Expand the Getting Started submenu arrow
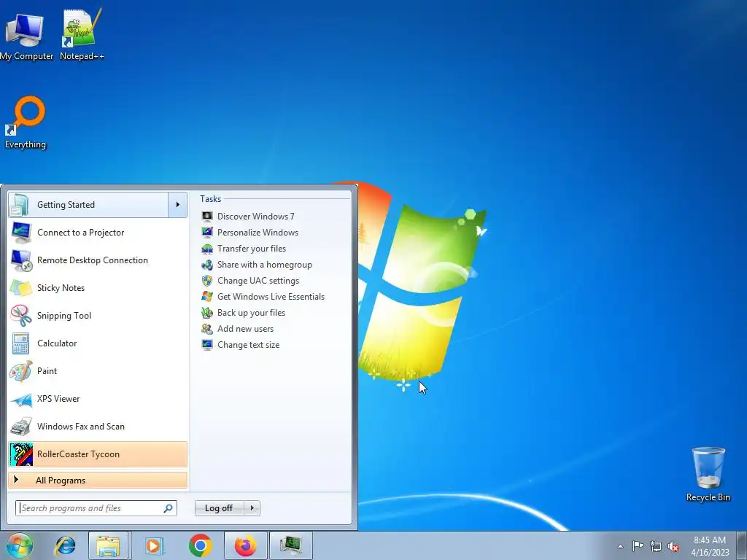The height and width of the screenshot is (560, 747). tap(178, 205)
